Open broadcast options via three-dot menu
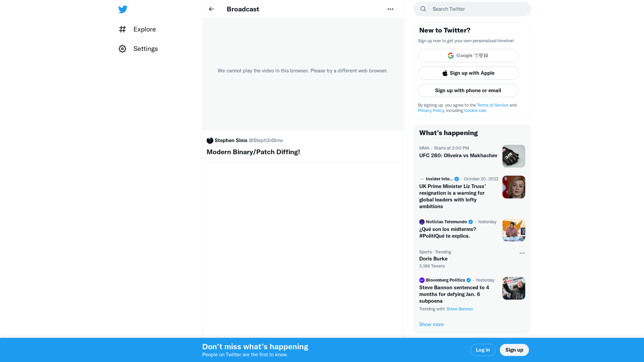 (390, 9)
